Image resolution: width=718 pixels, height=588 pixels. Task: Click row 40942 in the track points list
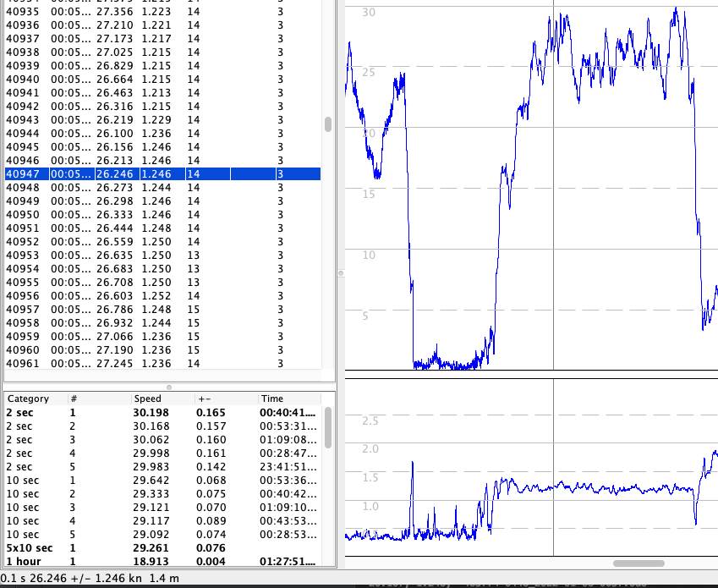161,107
